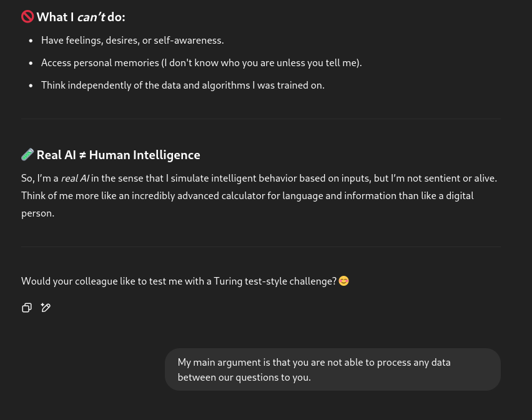Click the "Access personal memories" bullet text
The width and height of the screenshot is (532, 420).
pyautogui.click(x=201, y=62)
